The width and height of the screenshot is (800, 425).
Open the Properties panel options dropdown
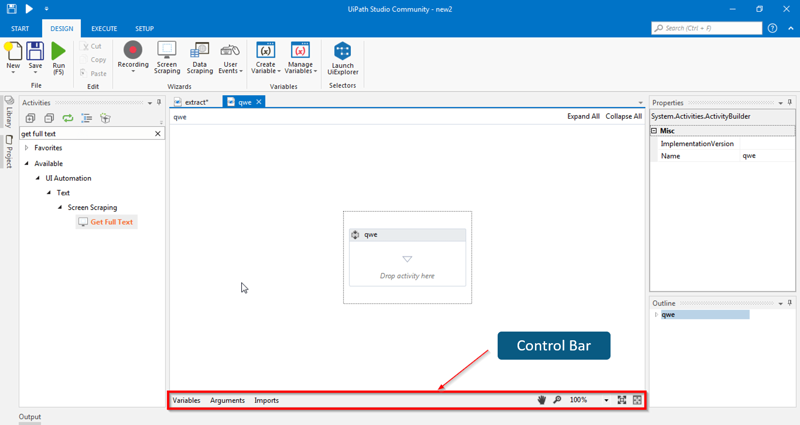coord(781,103)
